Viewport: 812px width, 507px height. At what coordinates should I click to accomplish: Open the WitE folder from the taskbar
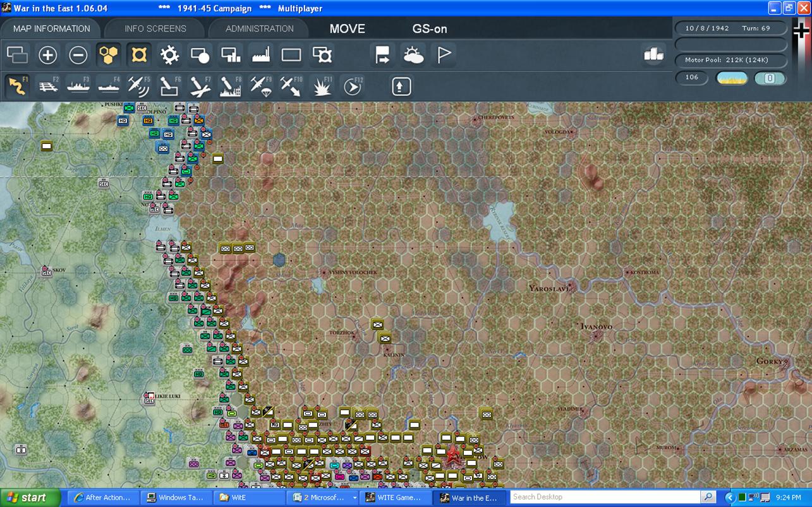pos(248,498)
